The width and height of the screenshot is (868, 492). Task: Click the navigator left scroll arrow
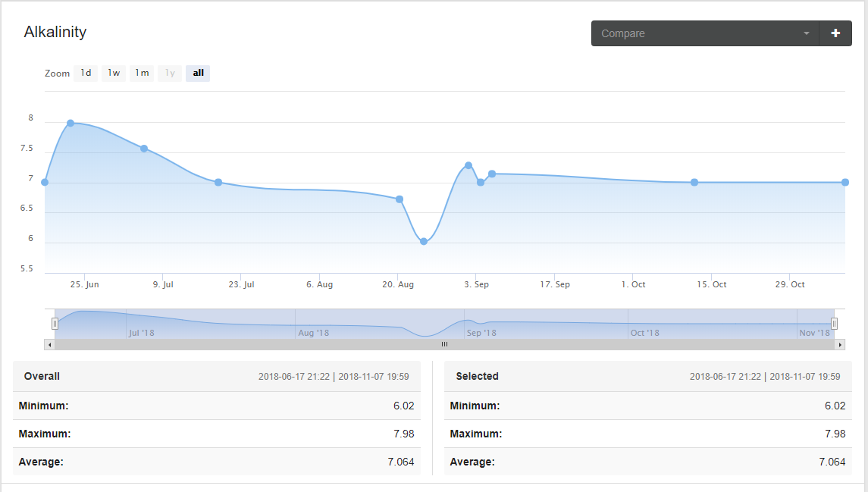(x=50, y=345)
